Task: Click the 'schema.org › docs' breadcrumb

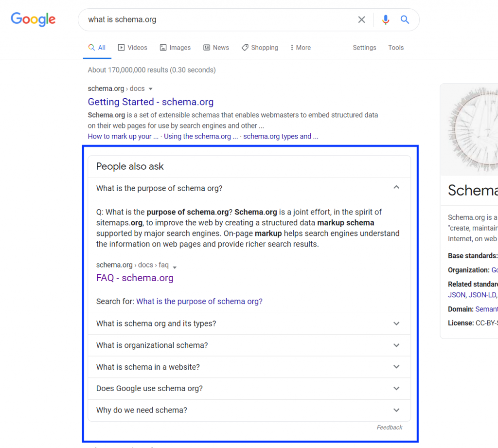Action: coord(116,89)
